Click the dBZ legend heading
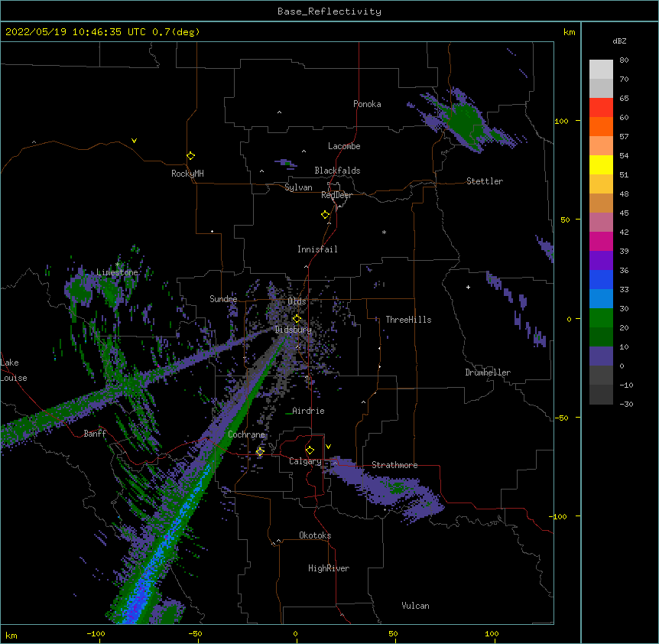The height and width of the screenshot is (644, 659). point(619,41)
